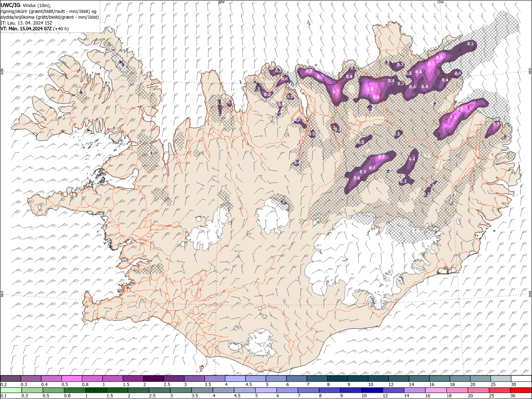Select the upper legend swatch between 6 and 7
This screenshot has height=399, width=532.
point(297,379)
